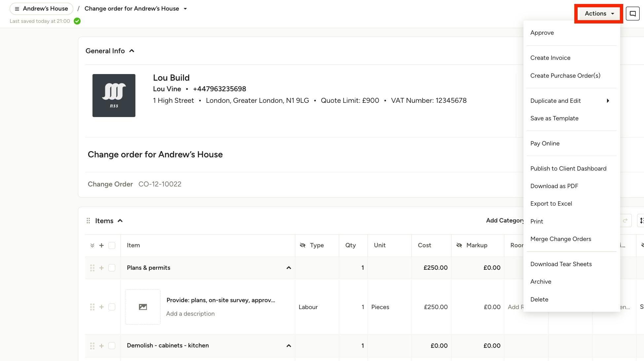Open the comments panel icon
Screen dimensions: 644x361
pos(632,14)
